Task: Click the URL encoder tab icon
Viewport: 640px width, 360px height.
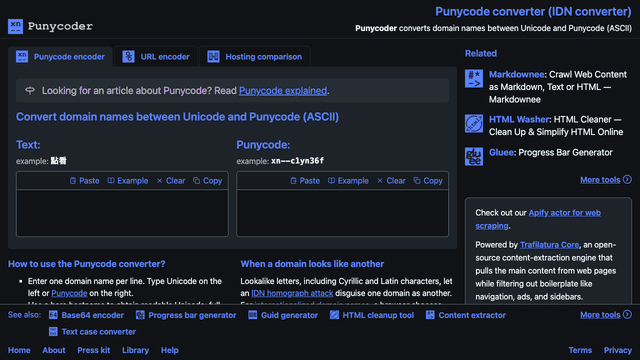Action: [129, 57]
